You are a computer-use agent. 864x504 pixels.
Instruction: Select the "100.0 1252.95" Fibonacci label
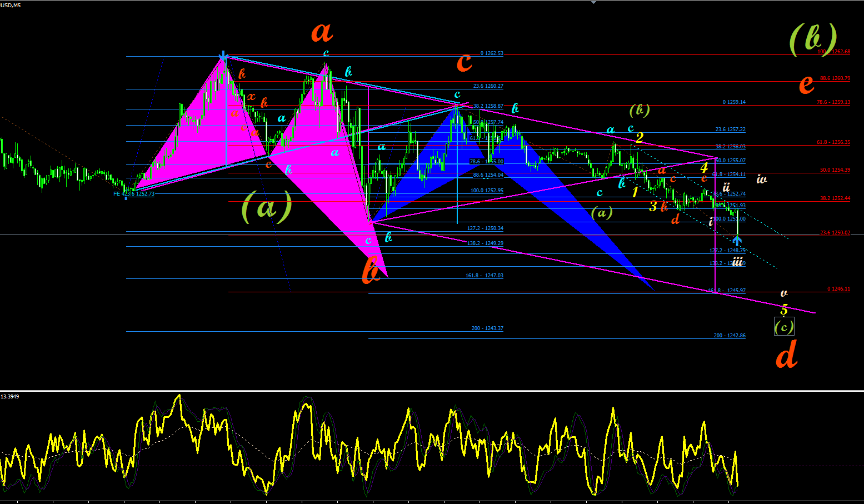487,191
